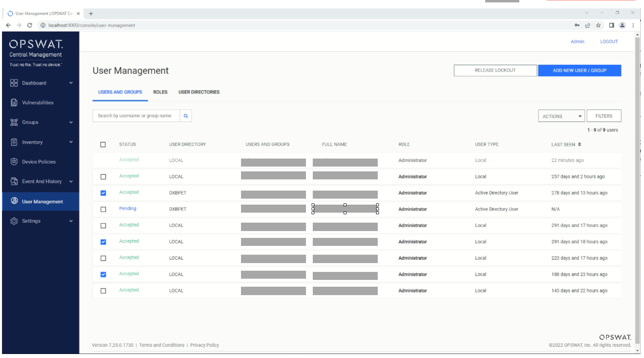Image resolution: width=644 pixels, height=358 pixels.
Task: Expand the Settings menu chevron
Action: pos(71,221)
